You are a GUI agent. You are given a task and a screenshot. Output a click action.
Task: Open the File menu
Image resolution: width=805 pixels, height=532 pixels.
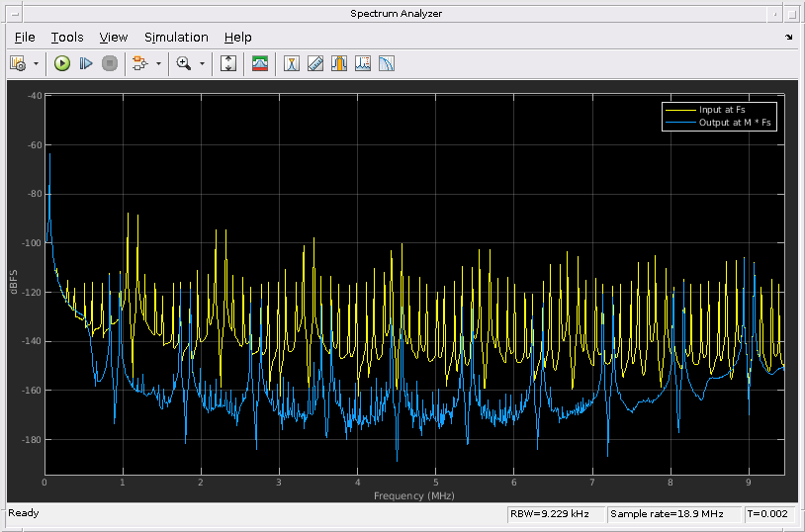pyautogui.click(x=25, y=37)
